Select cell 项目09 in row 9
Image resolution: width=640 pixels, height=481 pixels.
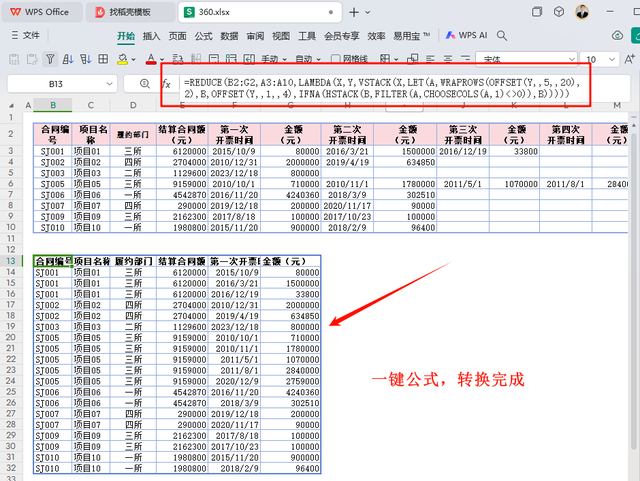[x=91, y=216]
